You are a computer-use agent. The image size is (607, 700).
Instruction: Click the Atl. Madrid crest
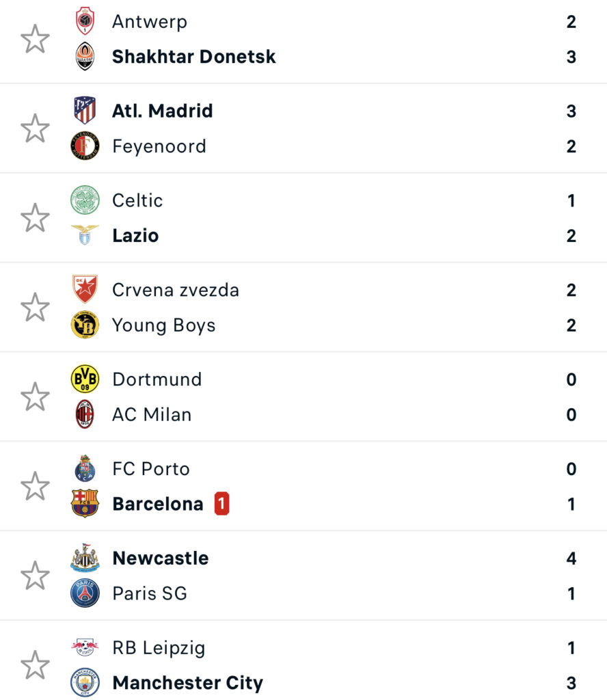pos(85,110)
